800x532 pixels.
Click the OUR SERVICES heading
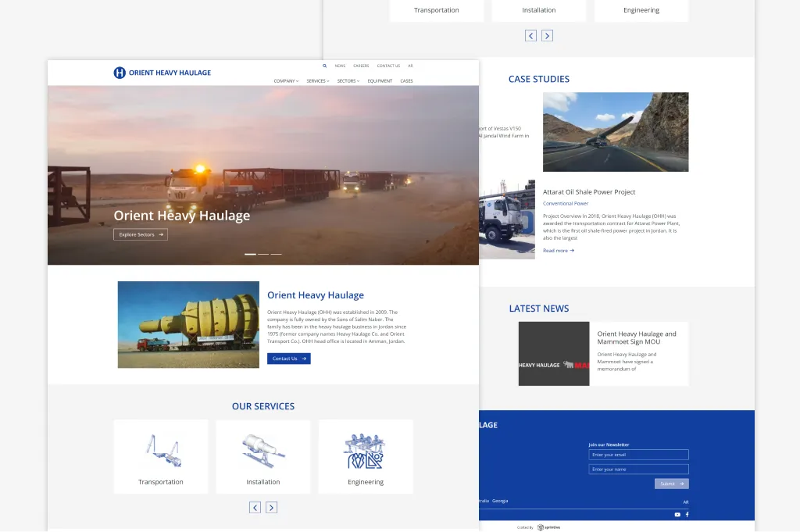click(x=263, y=406)
